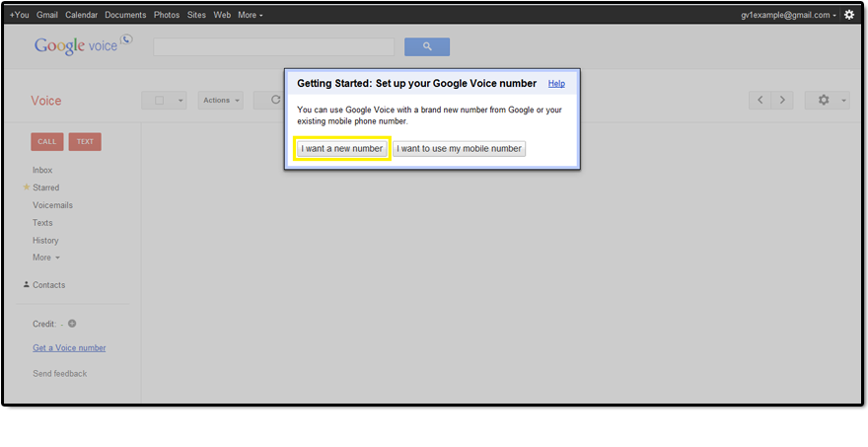Click the Get a Voice number link
The image size is (868, 447).
point(69,347)
